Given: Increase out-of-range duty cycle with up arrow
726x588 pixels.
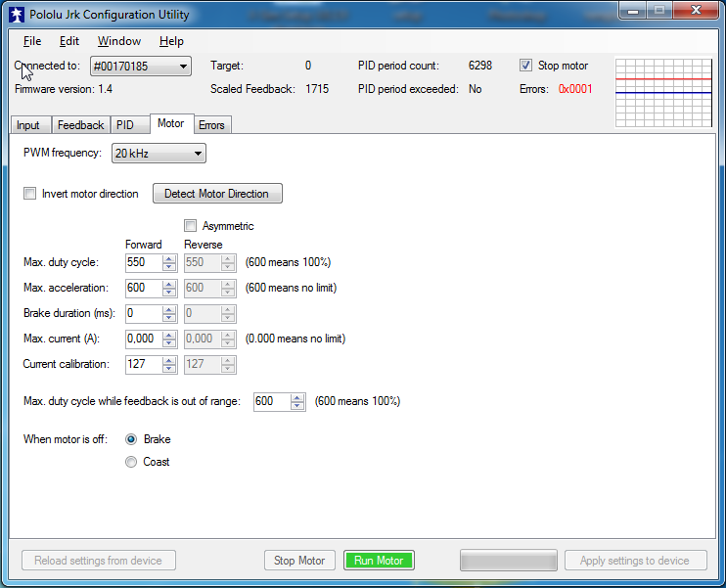Looking at the screenshot, I should [x=297, y=398].
